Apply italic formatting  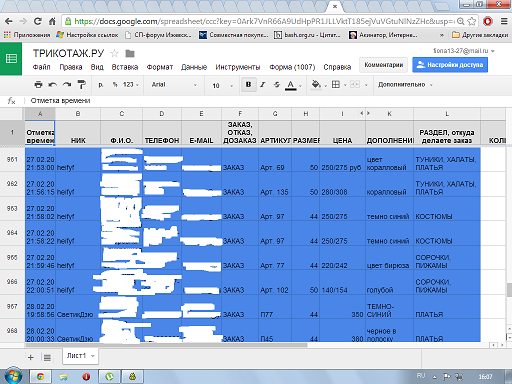pyautogui.click(x=263, y=85)
